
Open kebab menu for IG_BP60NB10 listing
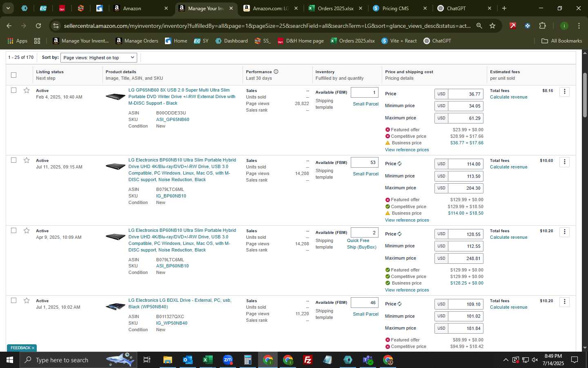(x=564, y=162)
